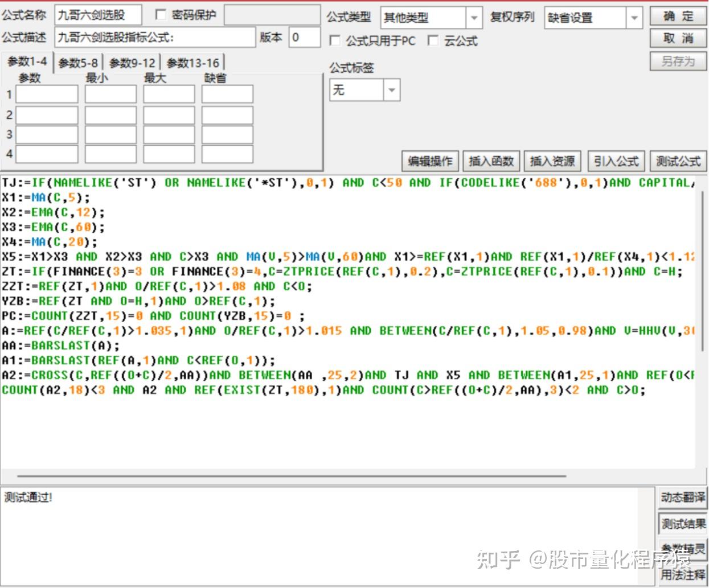Select the 参数13-16 tab
709x588 pixels.
pyautogui.click(x=193, y=63)
